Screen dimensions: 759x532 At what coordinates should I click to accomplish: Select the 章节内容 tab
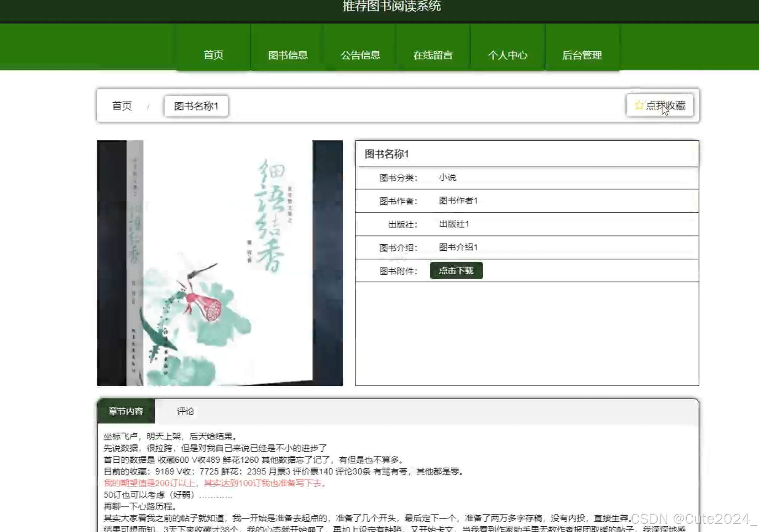point(126,411)
